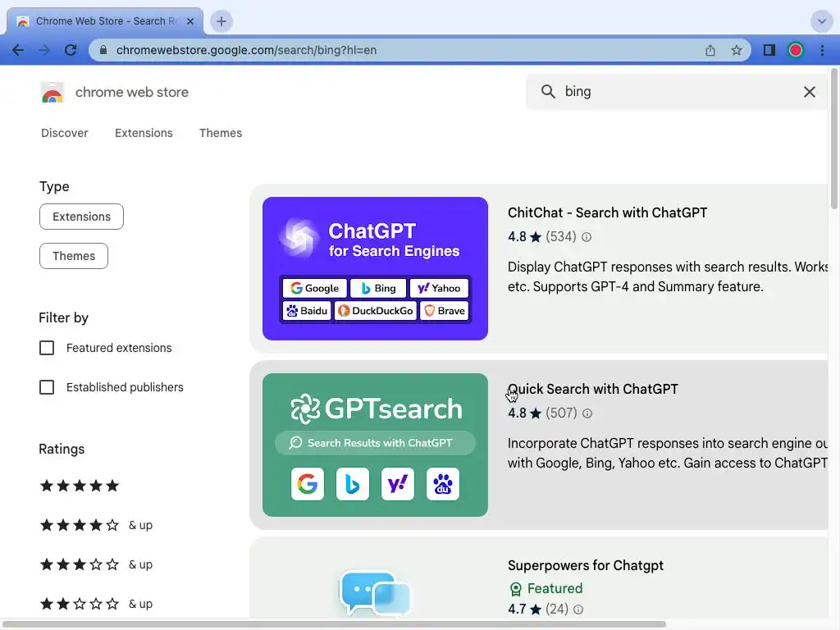840x630 pixels.
Task: Focus the store search field
Action: [678, 92]
